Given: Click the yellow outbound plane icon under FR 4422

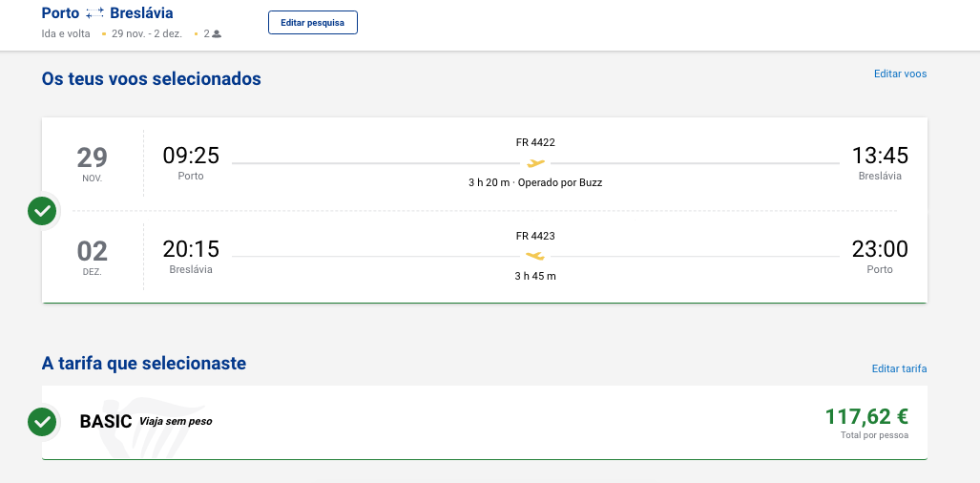Looking at the screenshot, I should [x=535, y=163].
